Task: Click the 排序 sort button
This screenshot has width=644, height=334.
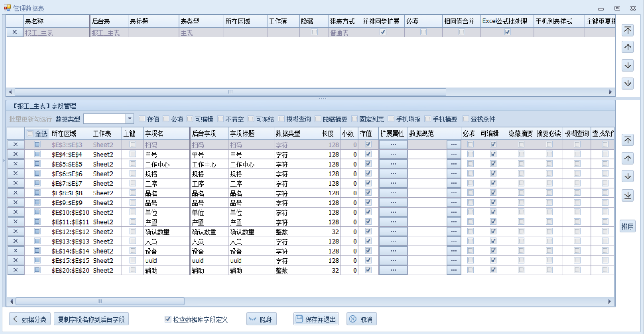Action: [627, 226]
